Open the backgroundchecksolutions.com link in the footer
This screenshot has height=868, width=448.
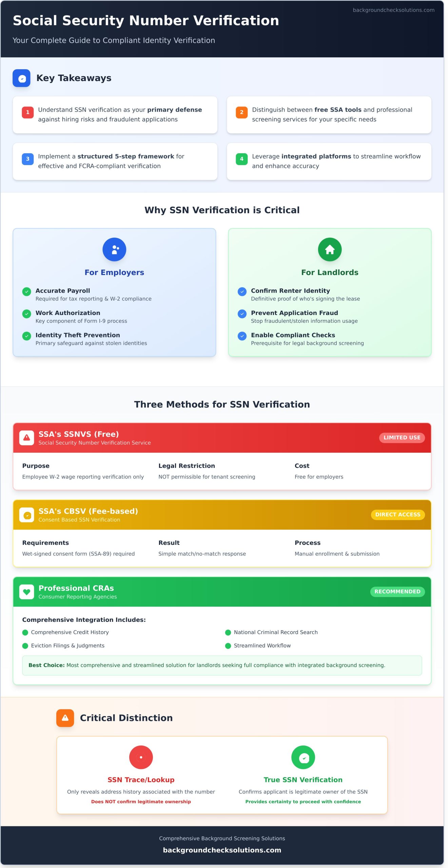pyautogui.click(x=222, y=850)
